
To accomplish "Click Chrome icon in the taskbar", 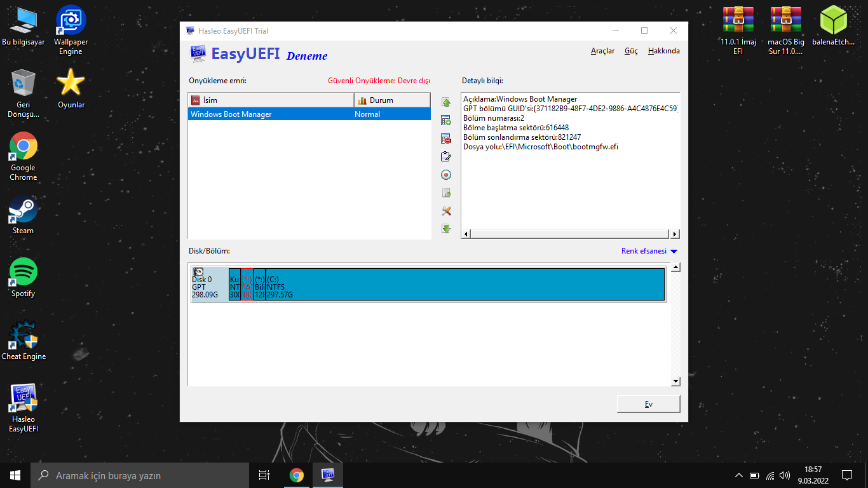I will click(x=296, y=475).
